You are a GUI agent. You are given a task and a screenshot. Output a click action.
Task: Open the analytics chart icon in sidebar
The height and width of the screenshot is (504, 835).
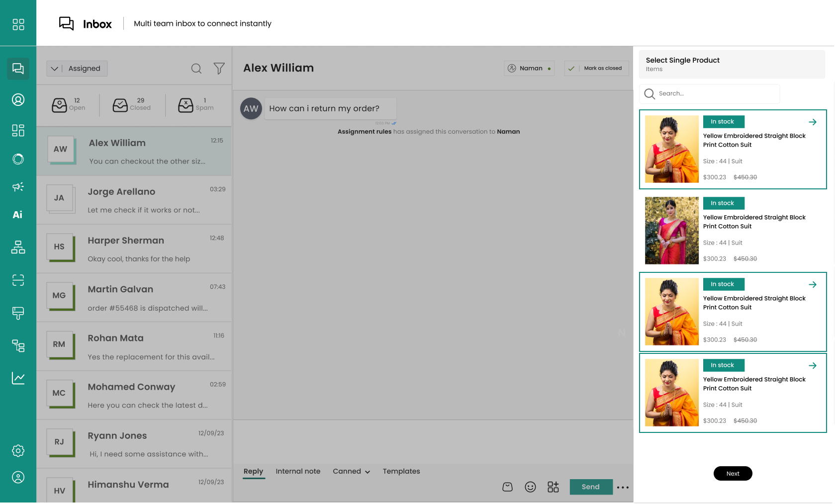(18, 378)
